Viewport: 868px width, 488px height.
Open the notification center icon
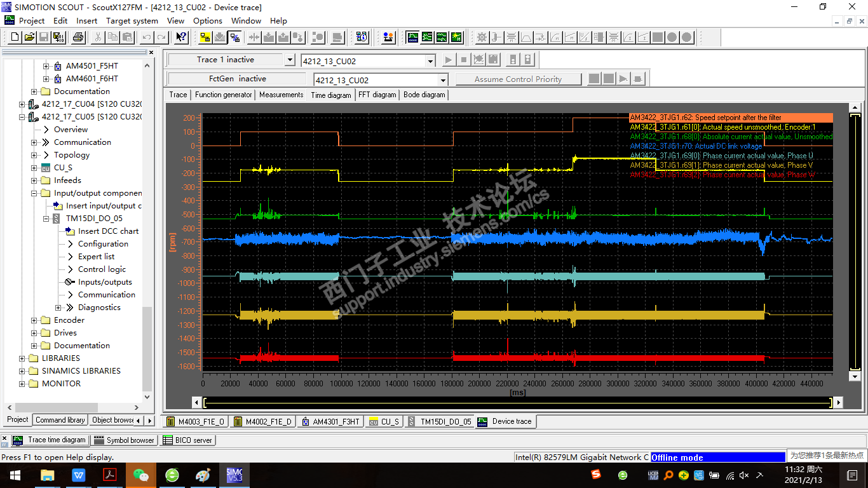tap(853, 475)
